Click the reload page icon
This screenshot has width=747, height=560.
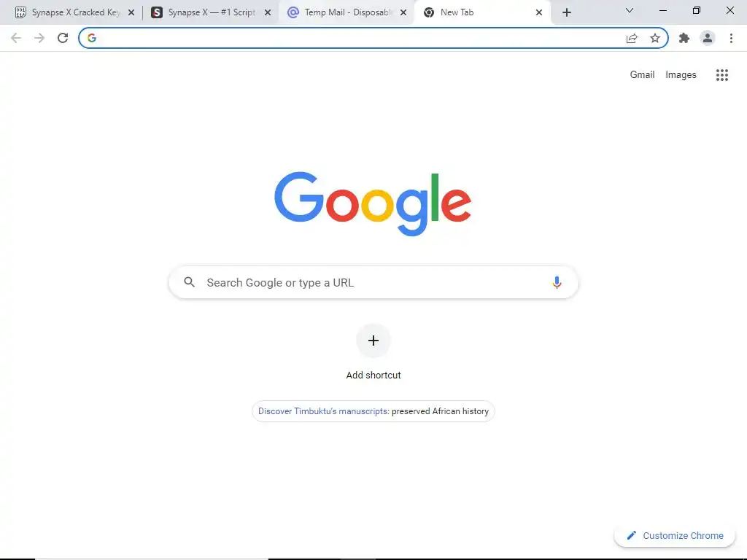(x=63, y=38)
